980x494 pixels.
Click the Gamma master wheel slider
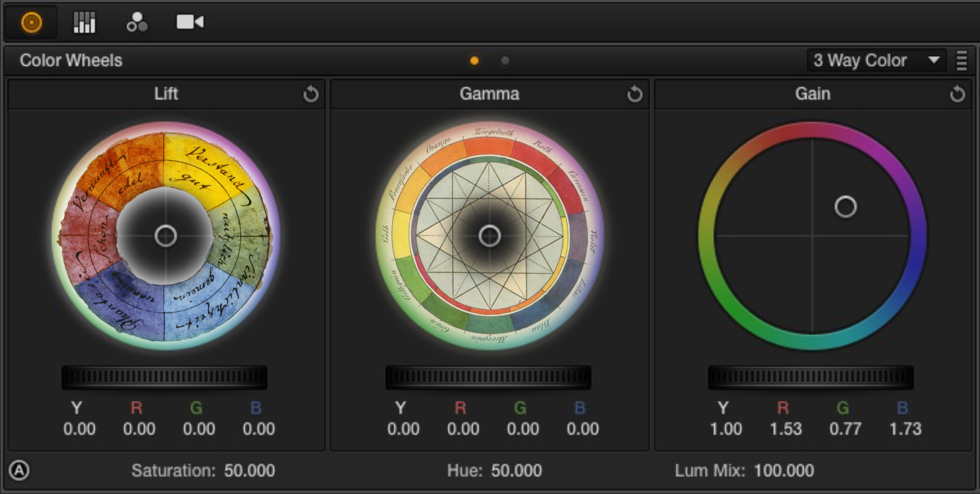click(x=488, y=377)
